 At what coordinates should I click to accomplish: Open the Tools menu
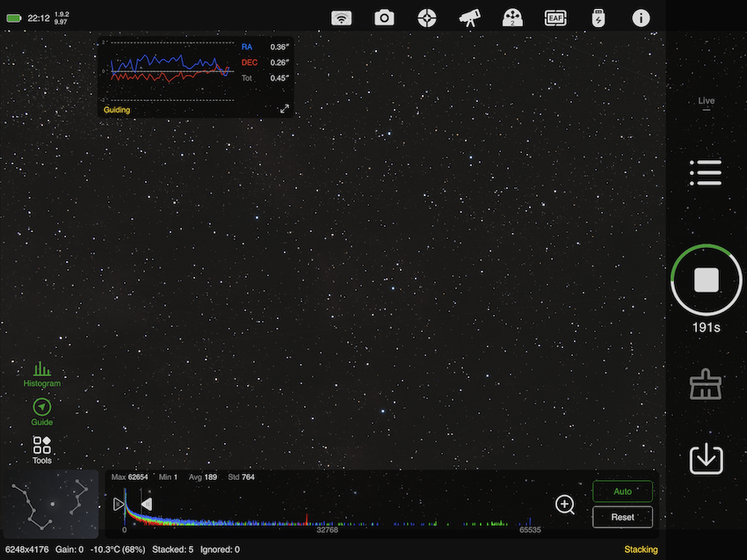click(42, 450)
